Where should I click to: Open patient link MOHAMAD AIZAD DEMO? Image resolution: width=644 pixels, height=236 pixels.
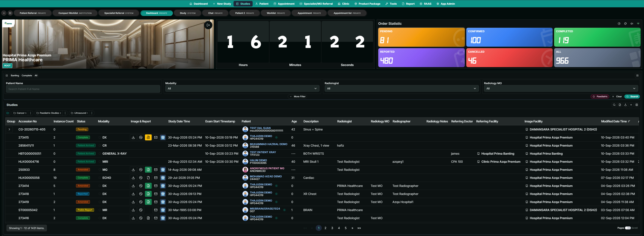(266, 176)
